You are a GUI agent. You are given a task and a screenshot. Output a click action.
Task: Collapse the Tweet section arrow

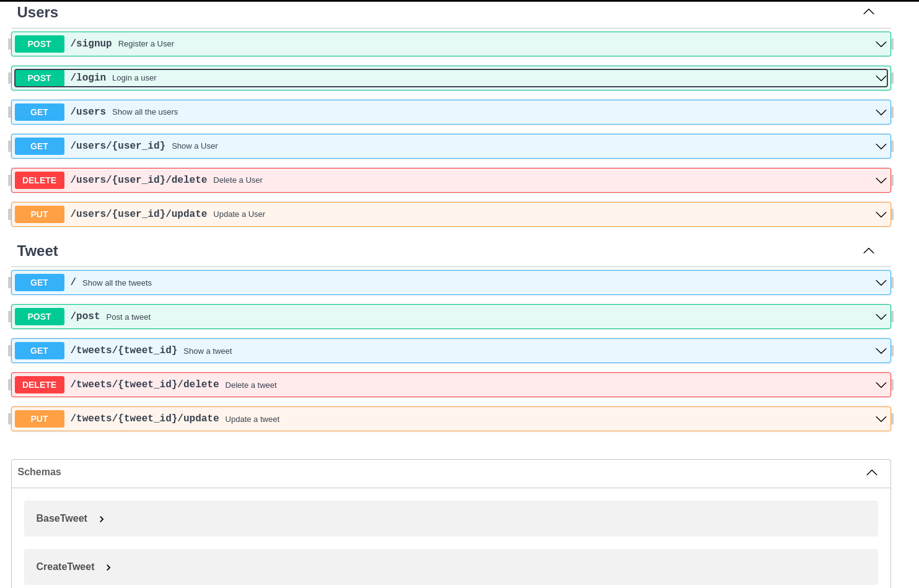click(868, 251)
